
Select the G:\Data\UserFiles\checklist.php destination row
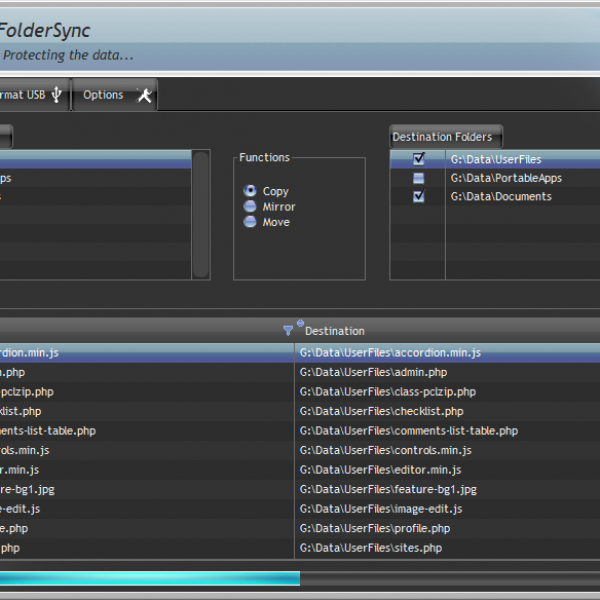[381, 411]
